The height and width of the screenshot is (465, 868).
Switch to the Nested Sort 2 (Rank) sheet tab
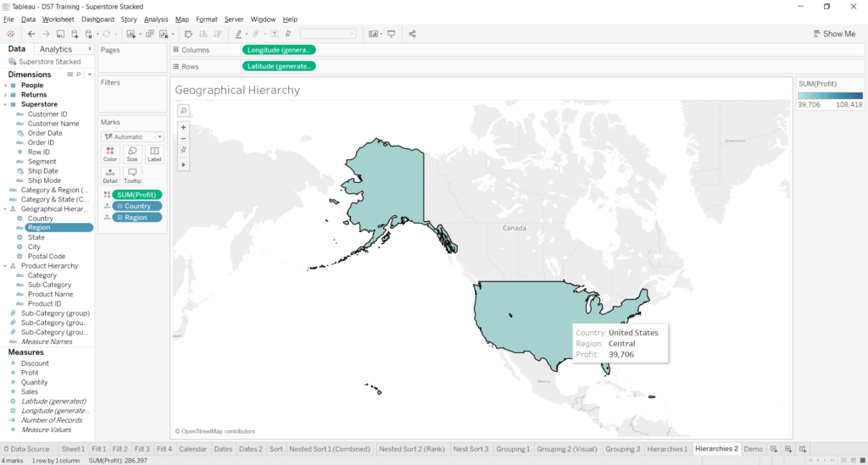(x=412, y=449)
